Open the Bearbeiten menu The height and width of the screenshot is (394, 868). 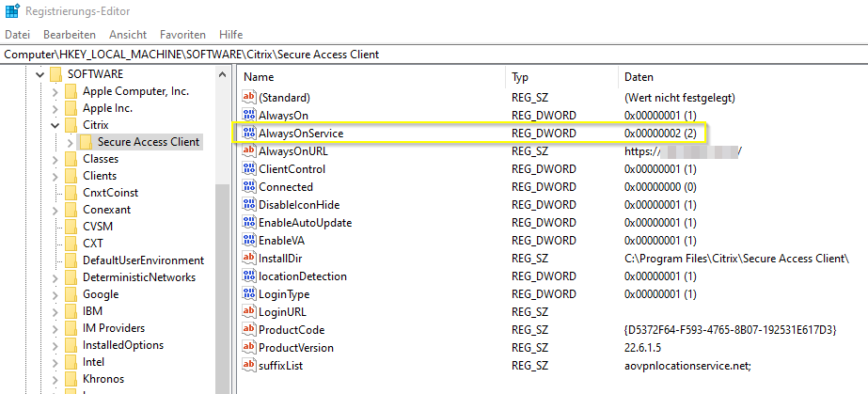tap(70, 35)
